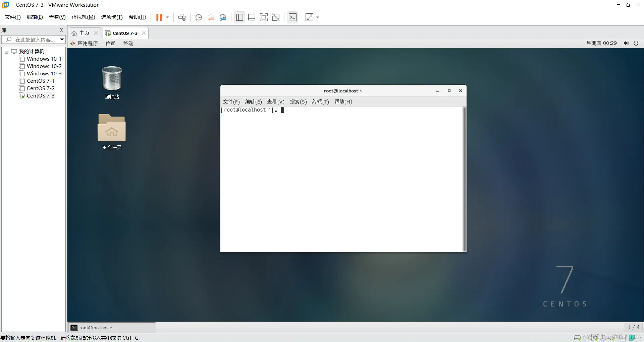Open the terminal 搜索(S) menu
The height and width of the screenshot is (342, 644).
(x=298, y=102)
